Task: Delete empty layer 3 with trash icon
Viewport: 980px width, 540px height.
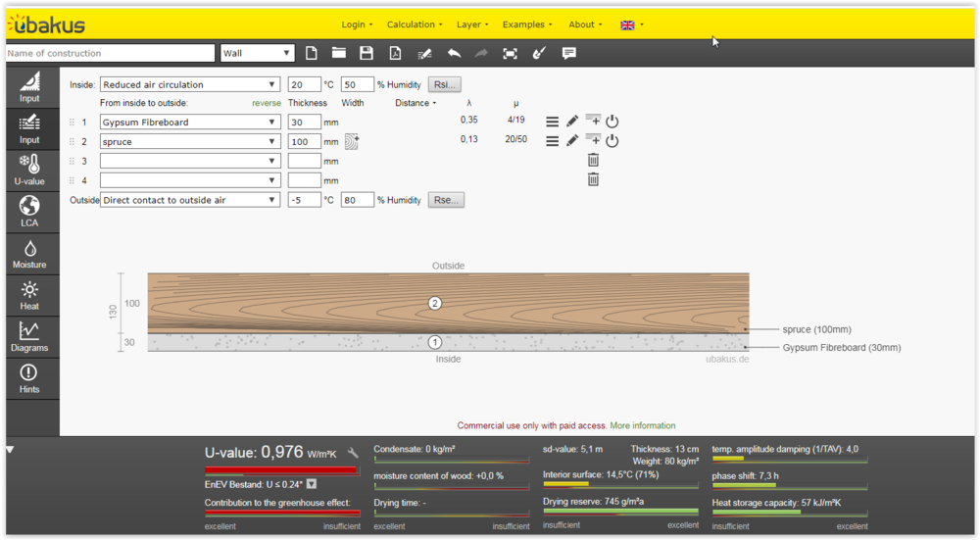Action: (593, 160)
